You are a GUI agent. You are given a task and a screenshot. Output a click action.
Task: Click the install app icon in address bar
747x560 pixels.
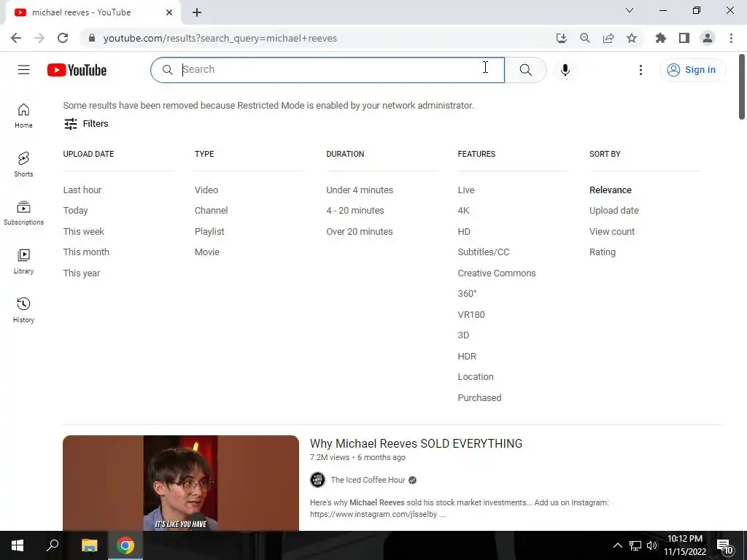click(562, 38)
